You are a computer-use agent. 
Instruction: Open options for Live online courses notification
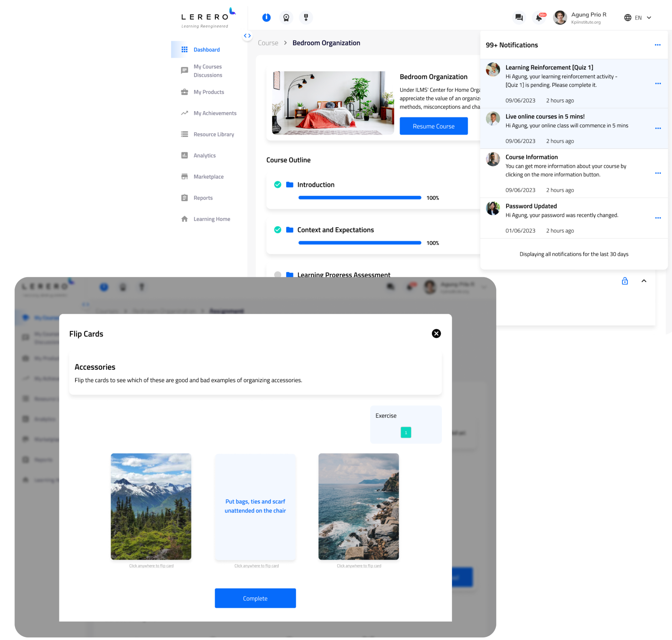pos(658,128)
